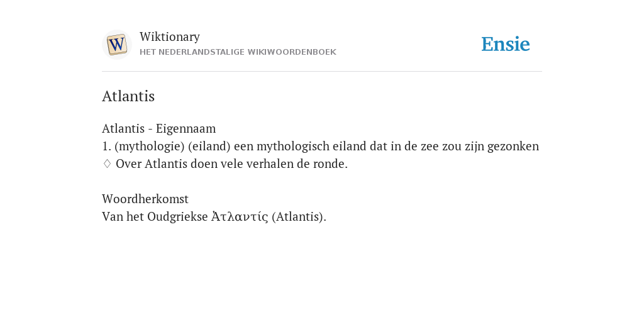Click the horizontal divider under the header
The height and width of the screenshot is (322, 644).
tap(322, 72)
